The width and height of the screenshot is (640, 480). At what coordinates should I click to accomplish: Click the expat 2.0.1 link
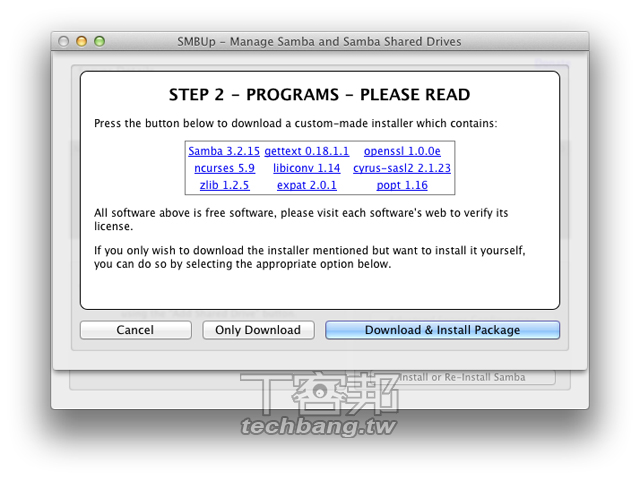tap(307, 186)
